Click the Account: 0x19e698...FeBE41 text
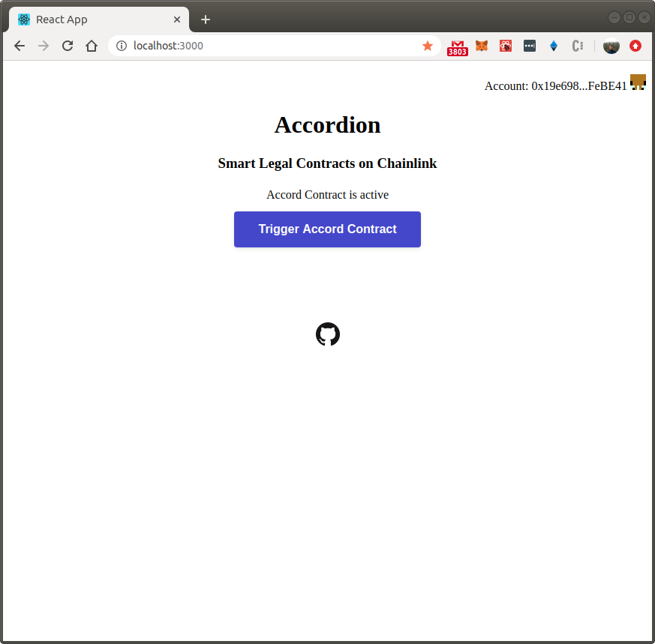This screenshot has height=644, width=655. (555, 86)
